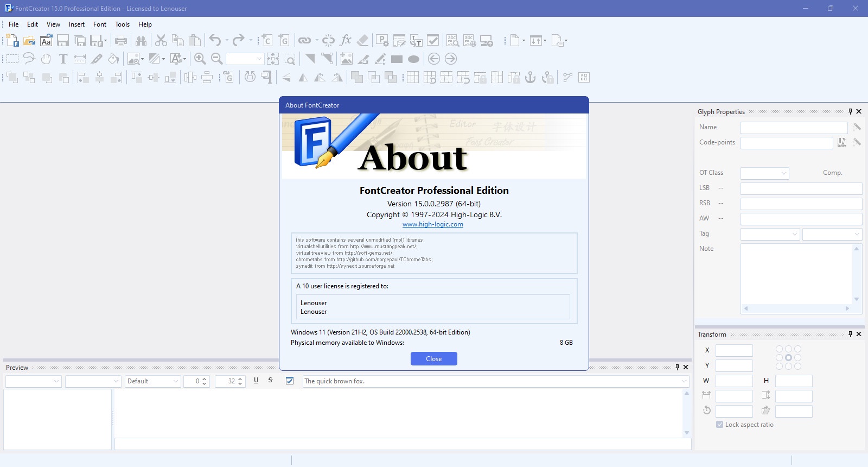Click the New Font icon
868x467 pixels.
coord(12,40)
